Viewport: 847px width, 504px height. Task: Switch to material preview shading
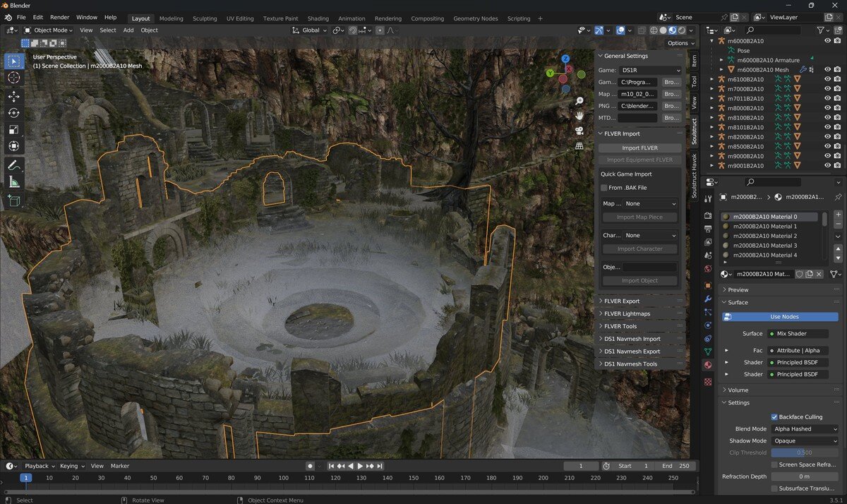click(x=673, y=30)
